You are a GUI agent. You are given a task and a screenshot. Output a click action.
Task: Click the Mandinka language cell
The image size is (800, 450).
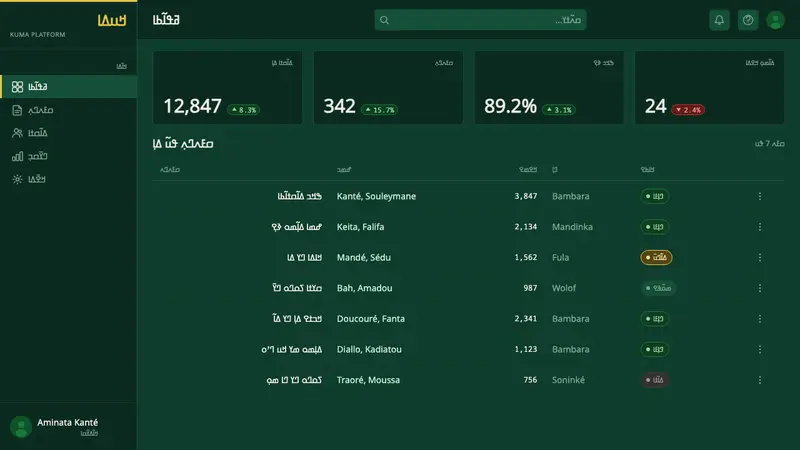[572, 227]
